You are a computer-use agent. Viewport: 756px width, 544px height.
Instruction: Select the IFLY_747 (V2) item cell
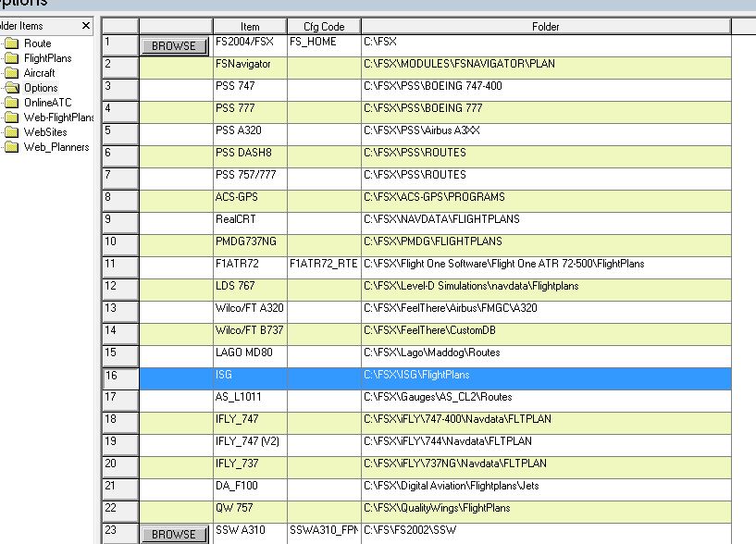(250, 445)
